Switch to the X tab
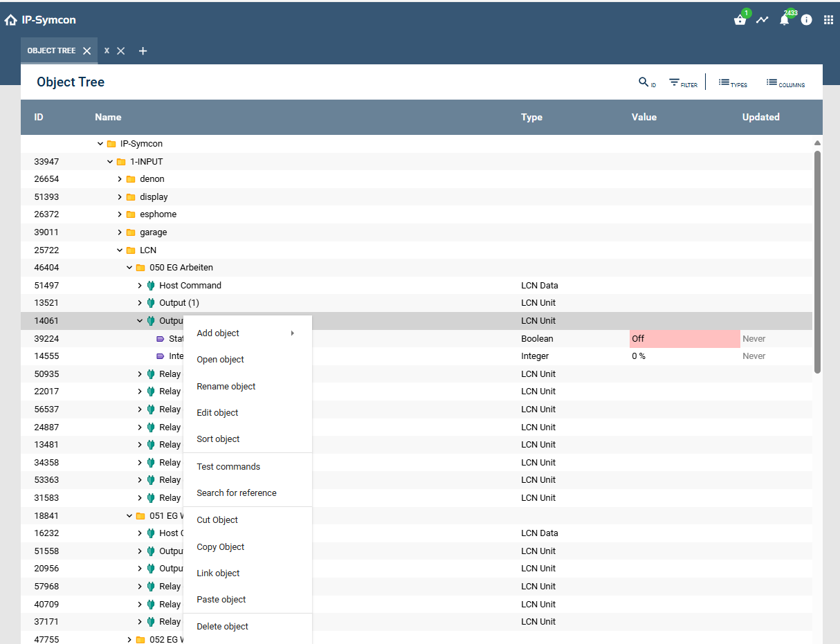This screenshot has width=840, height=644. click(x=107, y=50)
